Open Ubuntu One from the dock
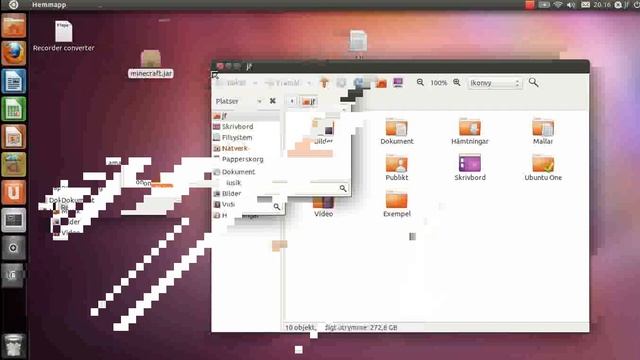This screenshot has width=640, height=360. [x=14, y=192]
